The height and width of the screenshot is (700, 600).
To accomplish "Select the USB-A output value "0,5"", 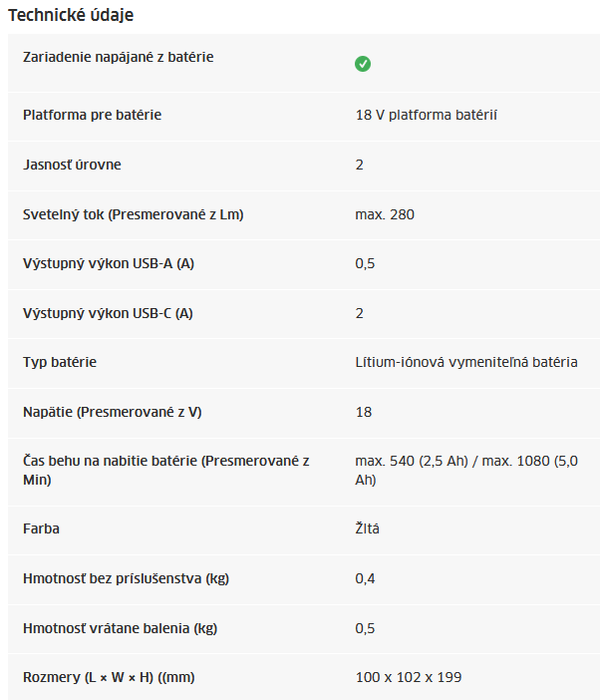I will point(365,264).
